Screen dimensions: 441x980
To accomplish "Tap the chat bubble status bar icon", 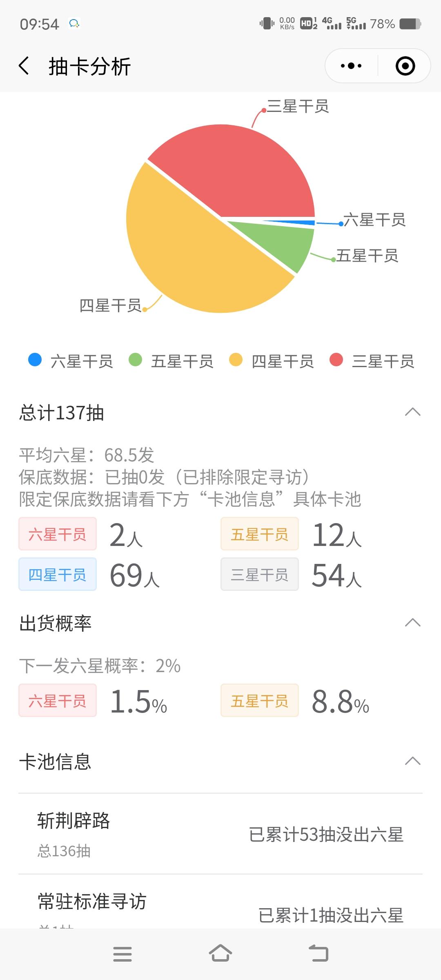I will point(74,24).
